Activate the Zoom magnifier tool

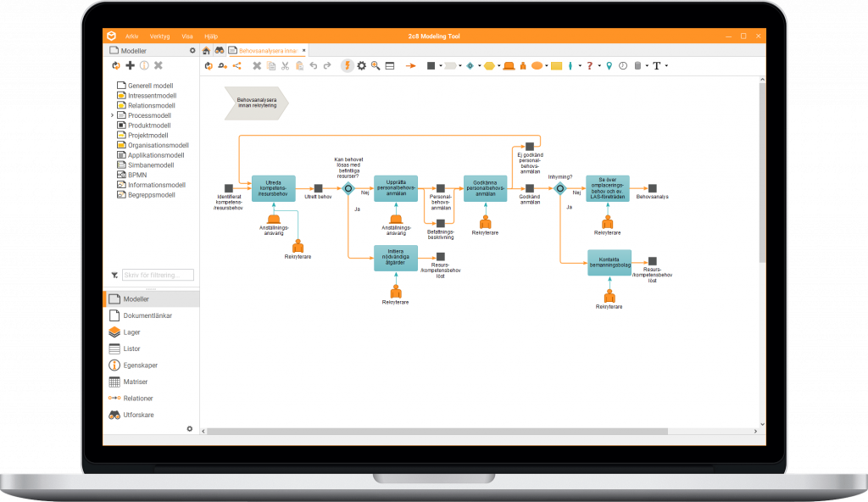pyautogui.click(x=375, y=65)
